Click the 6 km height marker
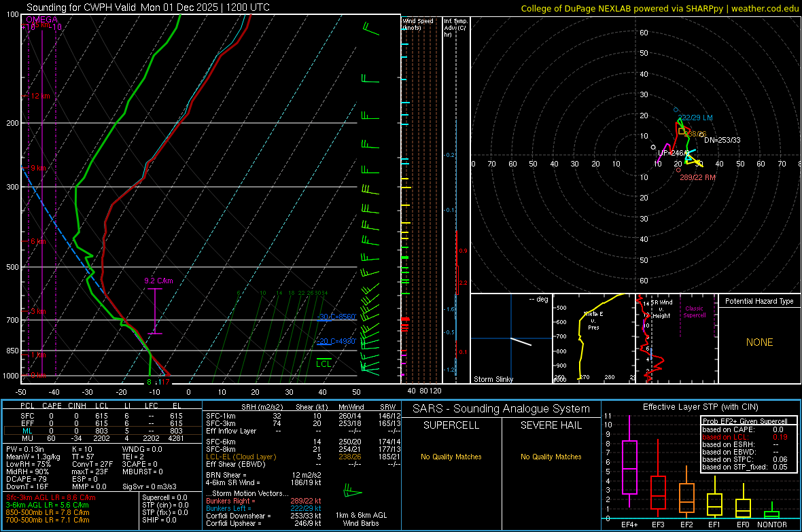Screen dimensions: 802x532 tap(38, 241)
